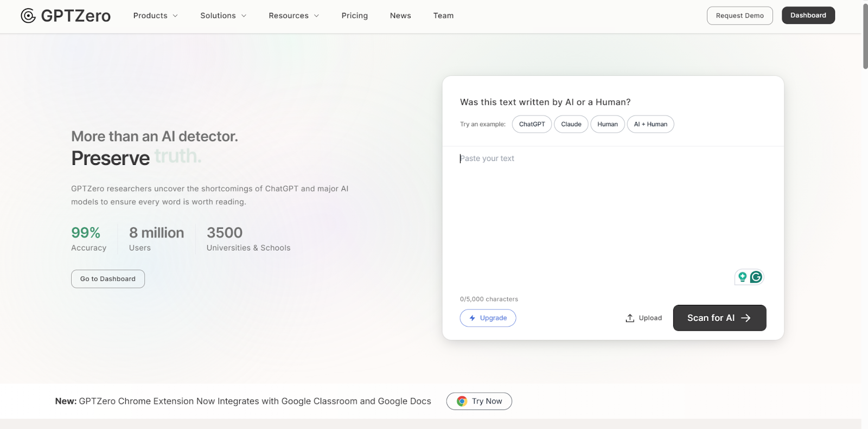
Task: Click the 'GPTZero researchers uncover' paragraph
Action: (x=210, y=195)
